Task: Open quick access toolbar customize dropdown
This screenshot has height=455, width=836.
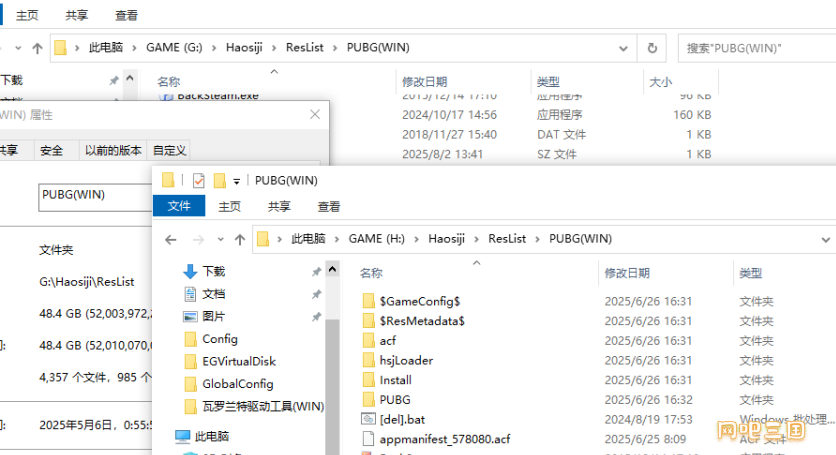Action: click(237, 181)
